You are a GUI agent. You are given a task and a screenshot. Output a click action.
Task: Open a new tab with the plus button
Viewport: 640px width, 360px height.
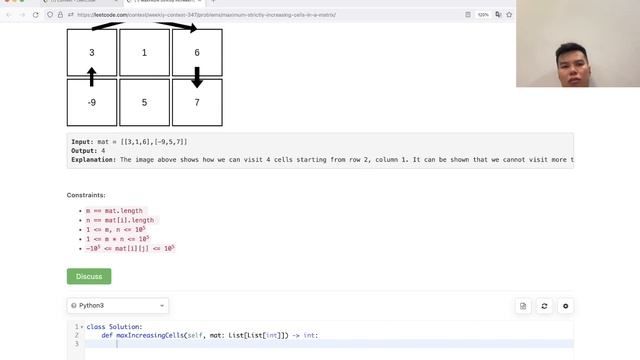[213, 2]
